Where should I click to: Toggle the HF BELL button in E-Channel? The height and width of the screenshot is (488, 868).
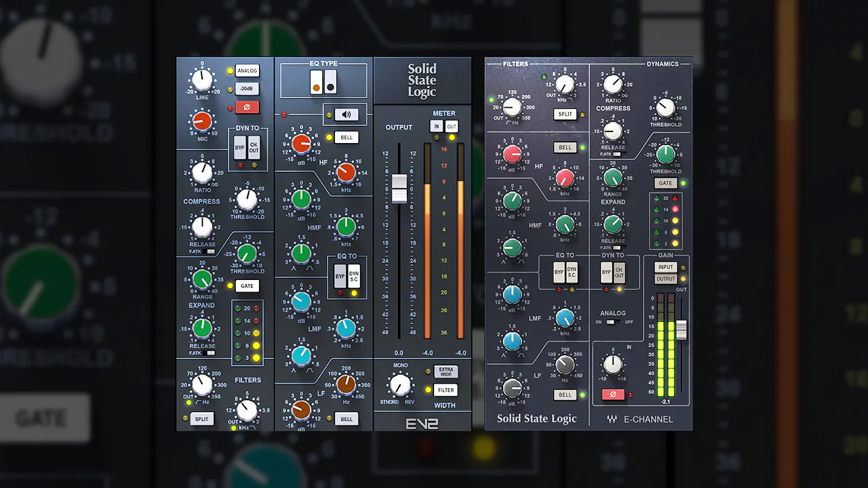pos(565,147)
